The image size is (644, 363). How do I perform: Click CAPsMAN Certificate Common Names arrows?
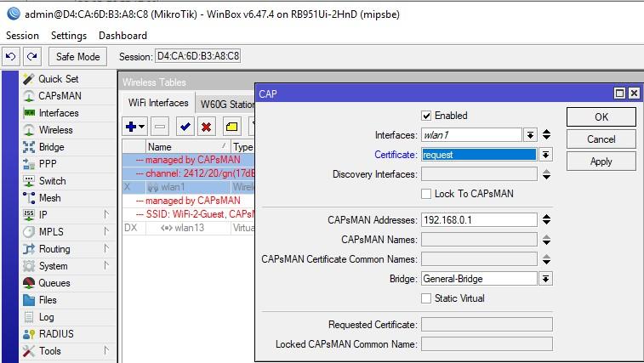(547, 259)
